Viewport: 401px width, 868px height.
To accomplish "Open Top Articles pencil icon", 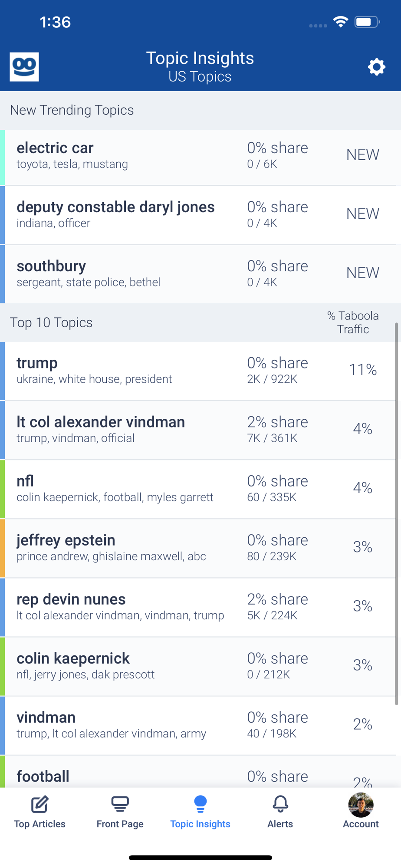I will 39,804.
